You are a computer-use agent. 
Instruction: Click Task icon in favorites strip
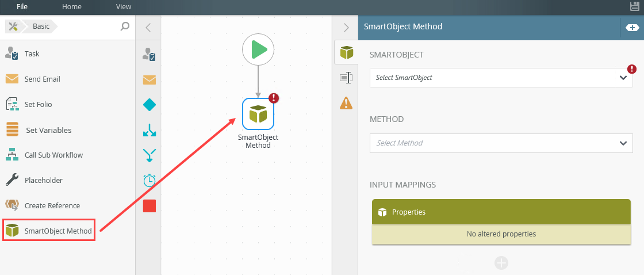point(149,54)
